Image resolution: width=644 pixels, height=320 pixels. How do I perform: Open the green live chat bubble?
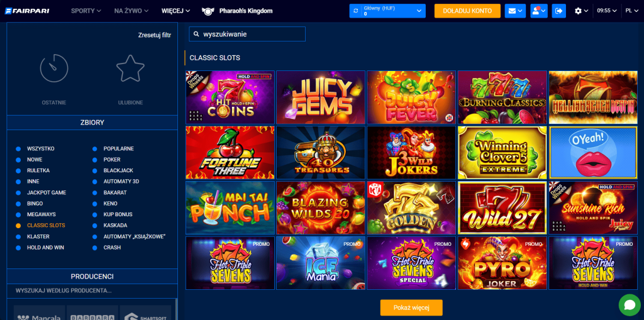coord(630,305)
